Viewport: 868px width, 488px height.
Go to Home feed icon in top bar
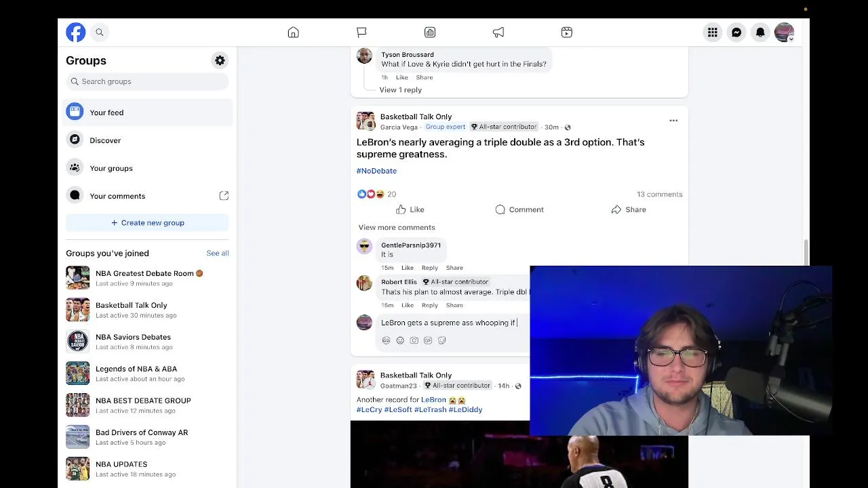(x=293, y=33)
